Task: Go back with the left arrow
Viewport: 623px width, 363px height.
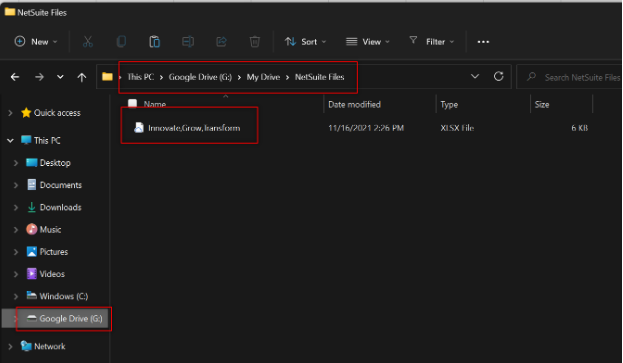Action: click(x=15, y=77)
